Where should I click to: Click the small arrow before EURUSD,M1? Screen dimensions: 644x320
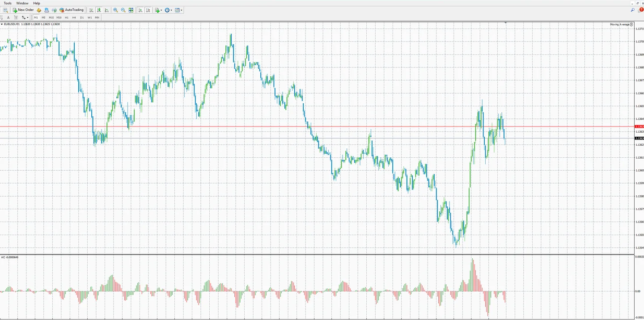1,24
